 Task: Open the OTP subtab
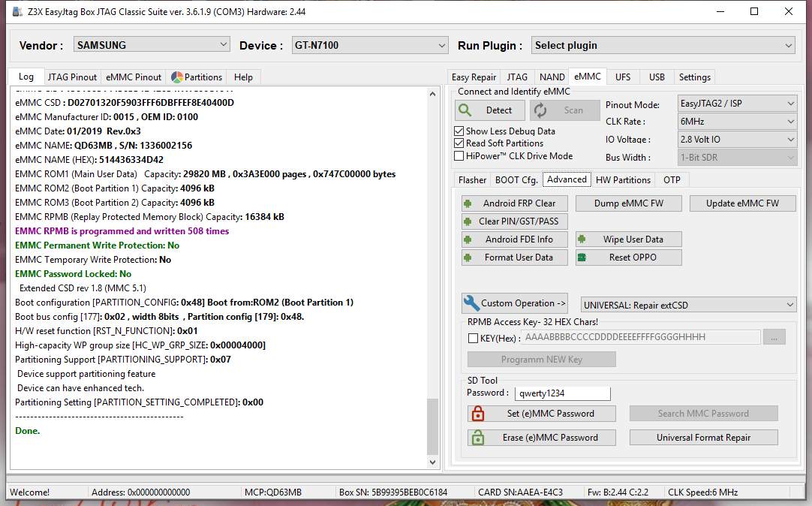click(672, 179)
